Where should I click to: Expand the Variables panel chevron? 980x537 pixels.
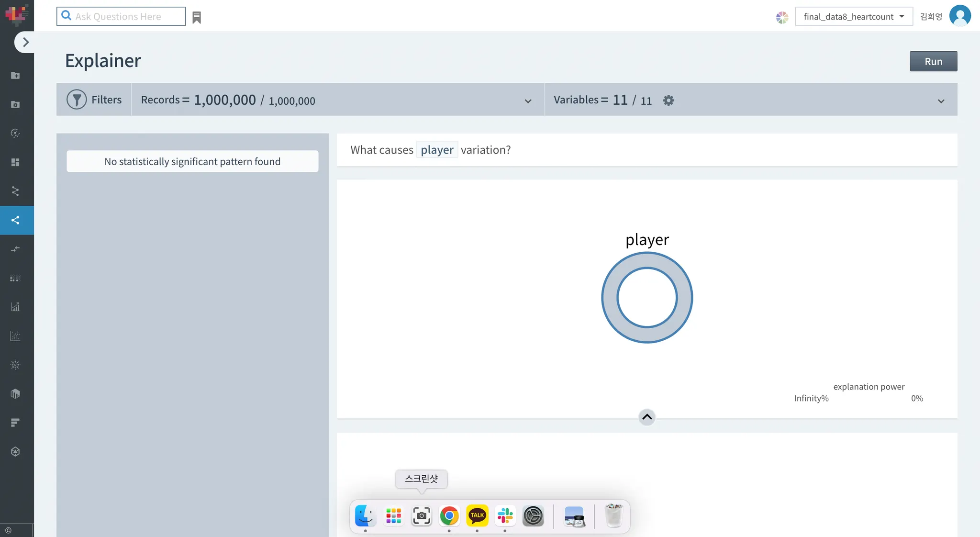(941, 101)
